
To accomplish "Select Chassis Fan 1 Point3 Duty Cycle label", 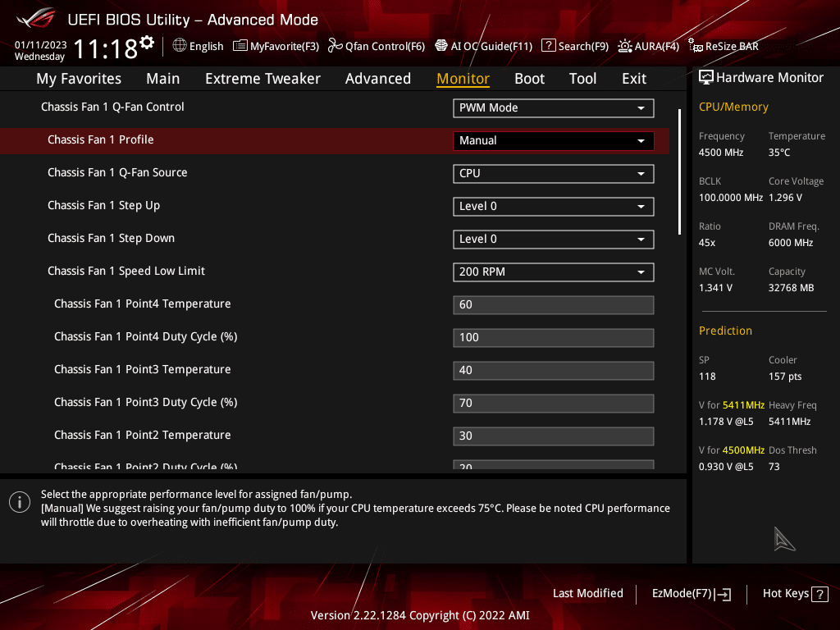I will 146,402.
